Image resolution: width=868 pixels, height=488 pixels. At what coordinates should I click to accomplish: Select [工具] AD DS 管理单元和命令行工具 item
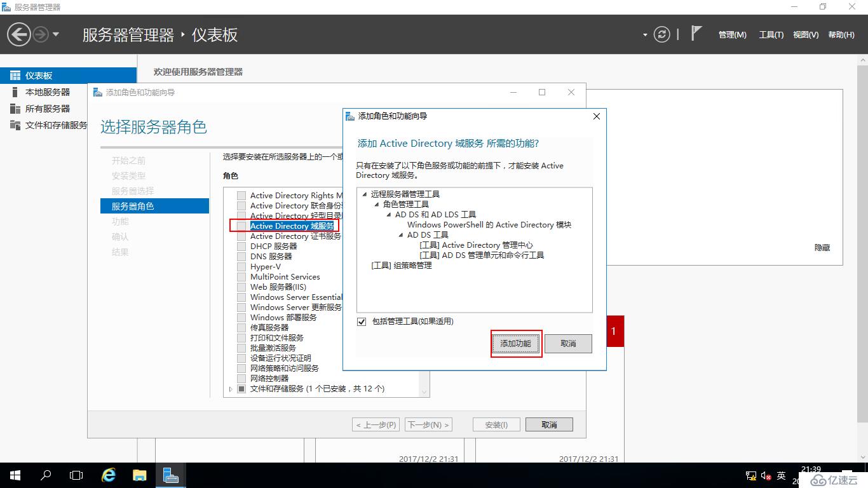pyautogui.click(x=482, y=255)
